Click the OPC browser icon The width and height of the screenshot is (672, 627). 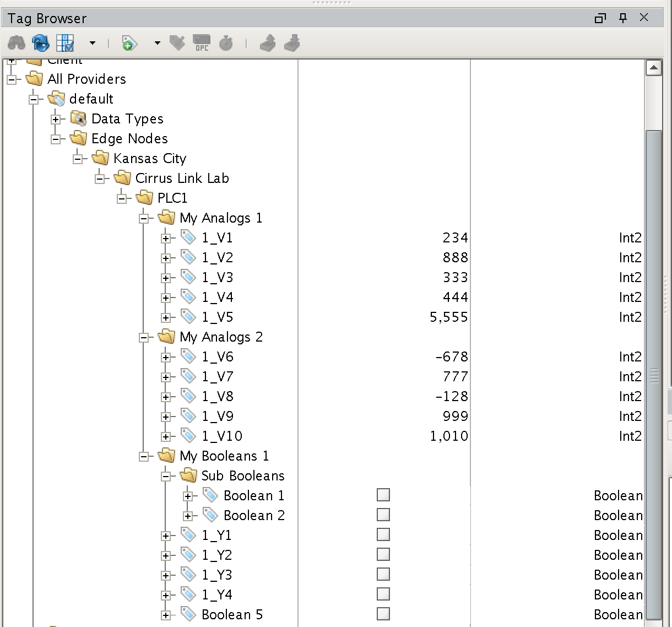[x=202, y=42]
